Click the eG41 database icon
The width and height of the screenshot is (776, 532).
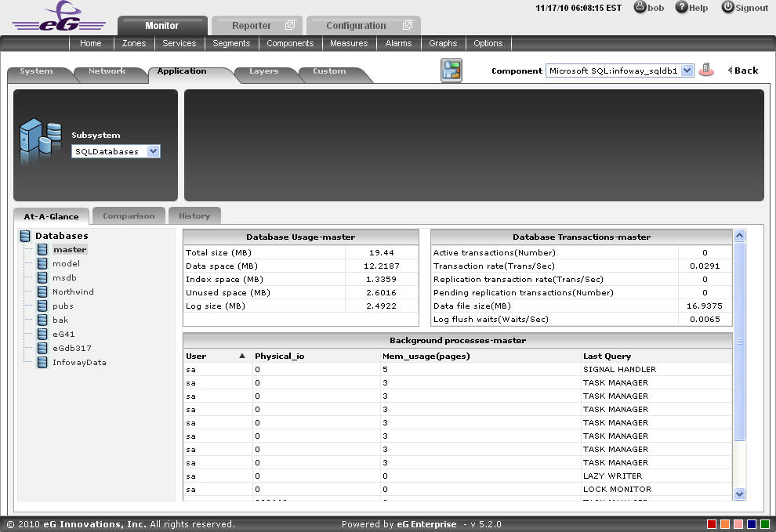[42, 334]
